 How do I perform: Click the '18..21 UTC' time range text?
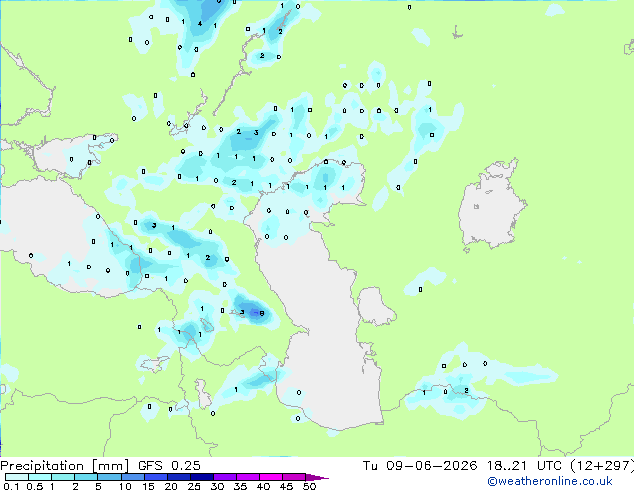click(x=524, y=466)
